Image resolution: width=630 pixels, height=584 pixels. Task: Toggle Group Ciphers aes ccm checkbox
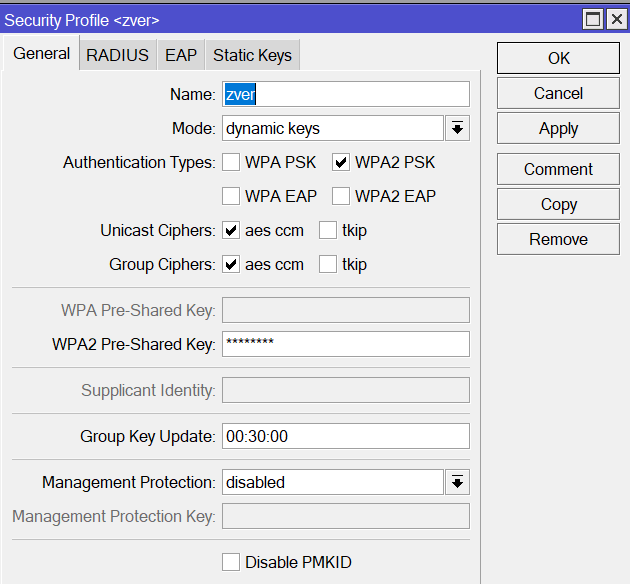click(231, 264)
